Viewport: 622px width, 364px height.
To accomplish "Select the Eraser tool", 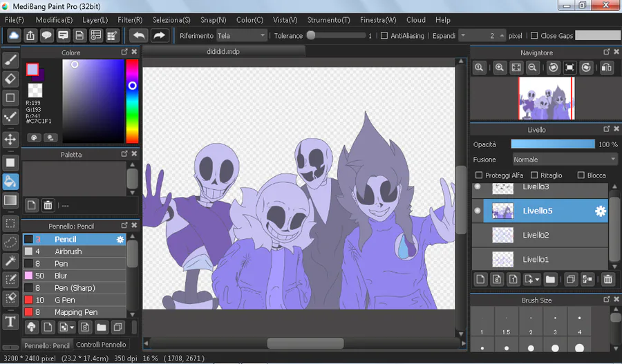I will 10,79.
